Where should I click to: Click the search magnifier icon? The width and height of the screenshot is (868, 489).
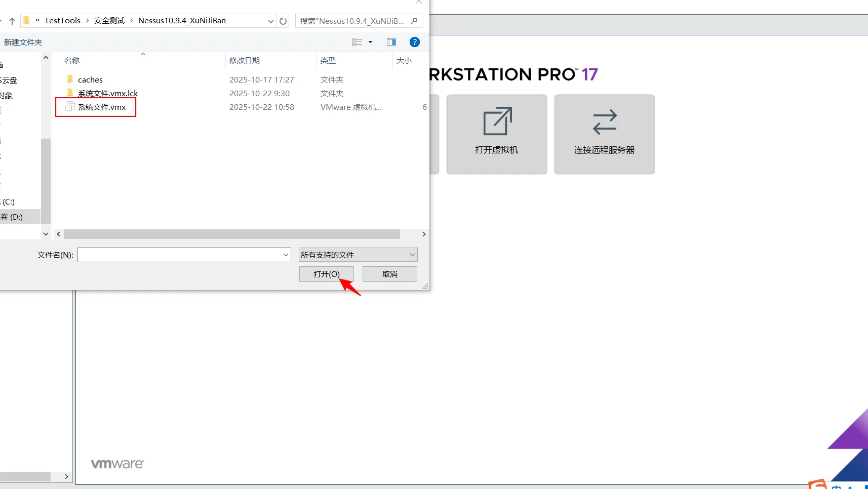pos(414,21)
